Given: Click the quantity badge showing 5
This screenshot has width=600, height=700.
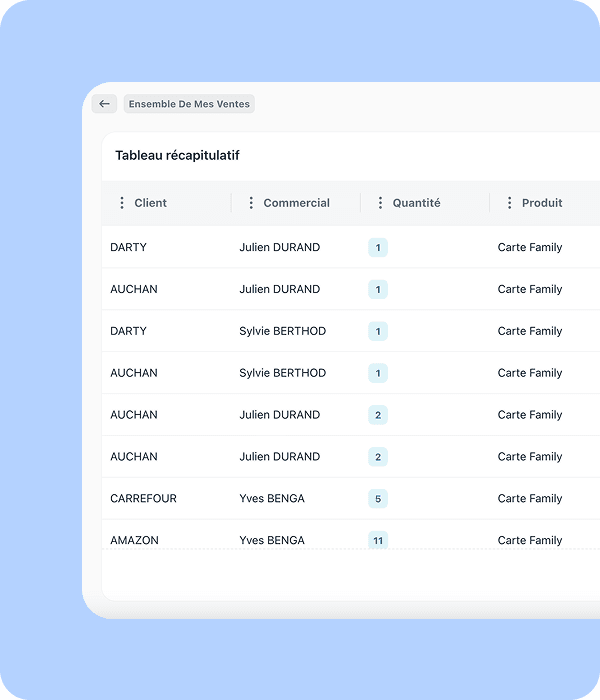Looking at the screenshot, I should coord(378,498).
